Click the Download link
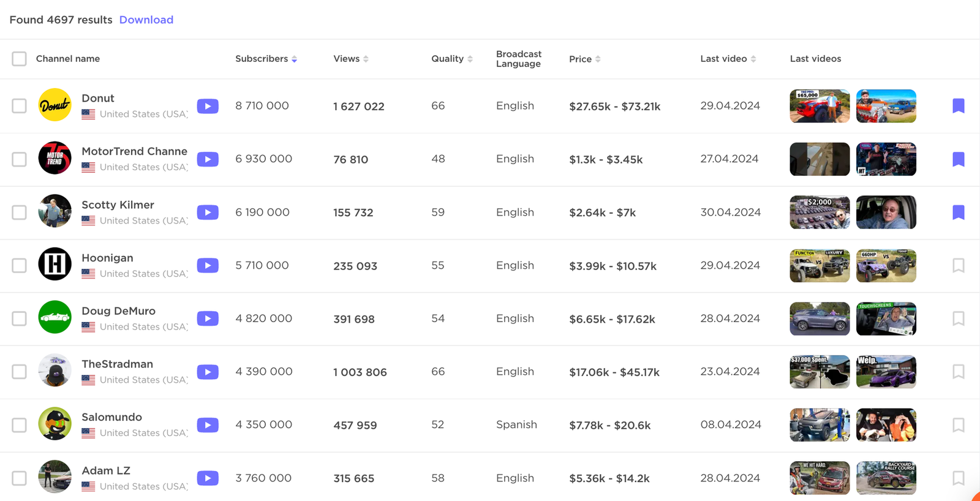The height and width of the screenshot is (501, 980). (146, 20)
